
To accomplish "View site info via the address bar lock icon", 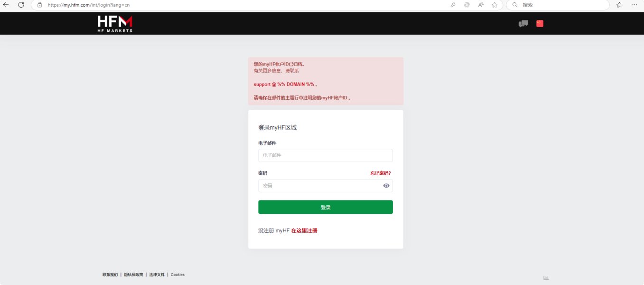I will click(40, 5).
